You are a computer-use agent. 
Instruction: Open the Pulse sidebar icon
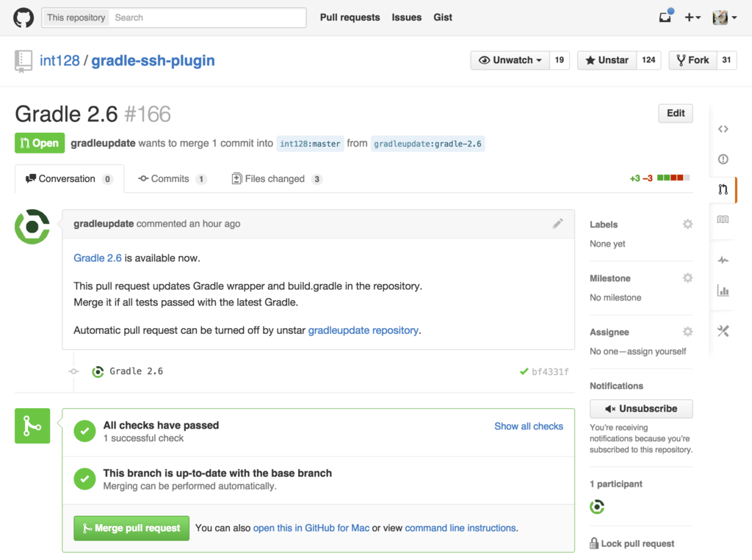[723, 261]
